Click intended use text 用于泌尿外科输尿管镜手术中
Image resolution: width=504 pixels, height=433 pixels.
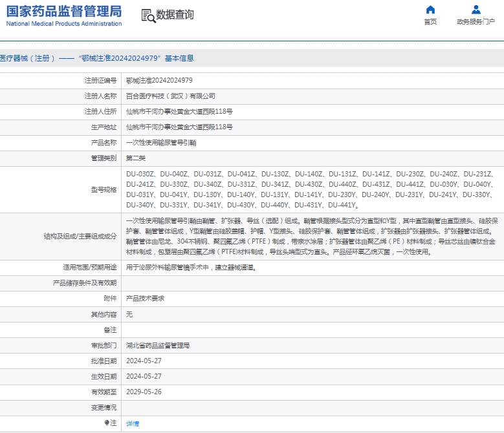[x=192, y=268]
